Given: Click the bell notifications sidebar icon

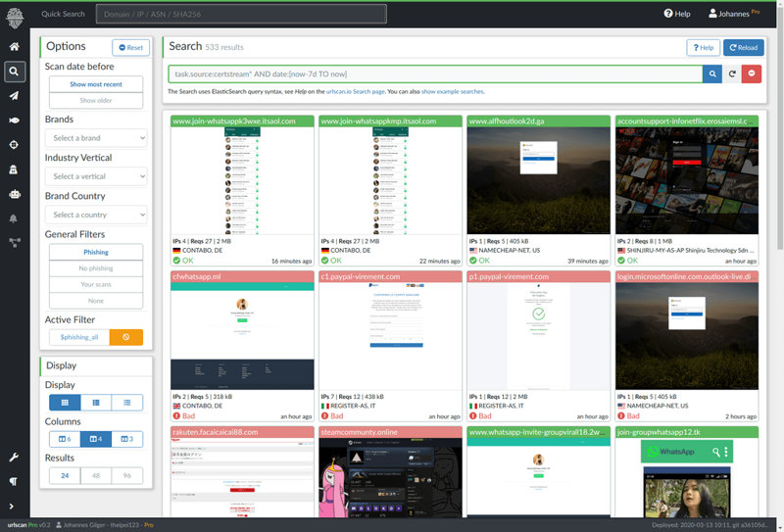Looking at the screenshot, I should (14, 218).
